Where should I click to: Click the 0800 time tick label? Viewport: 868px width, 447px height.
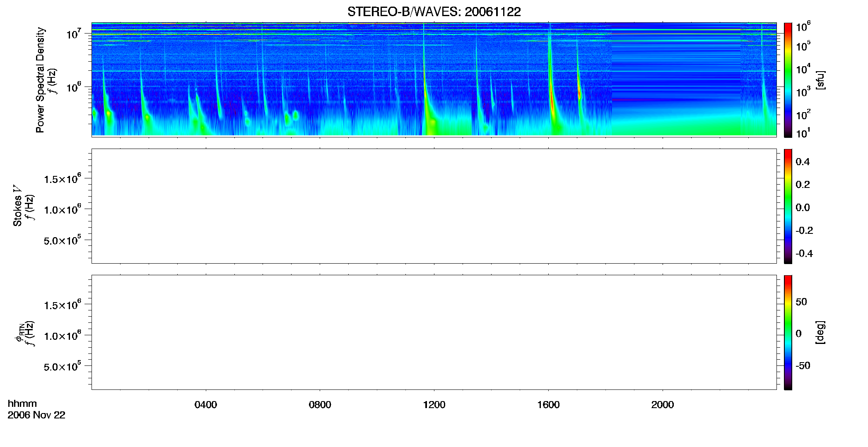pyautogui.click(x=320, y=405)
